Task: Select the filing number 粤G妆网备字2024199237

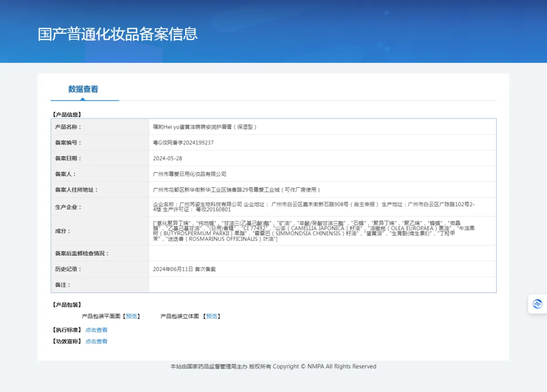Action: (x=183, y=143)
